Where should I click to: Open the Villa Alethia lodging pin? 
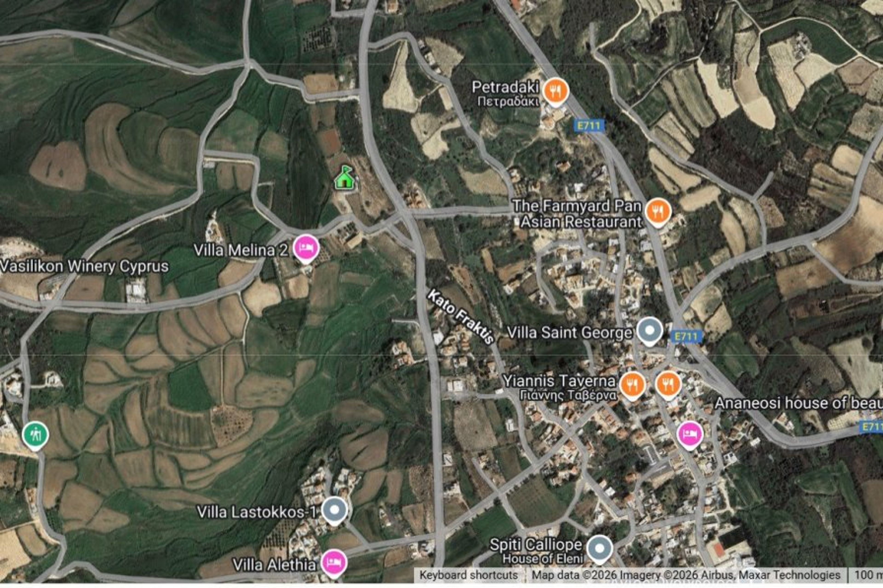(x=334, y=562)
